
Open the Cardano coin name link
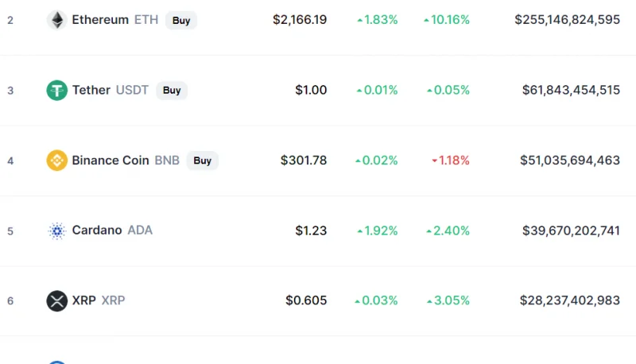coord(97,230)
